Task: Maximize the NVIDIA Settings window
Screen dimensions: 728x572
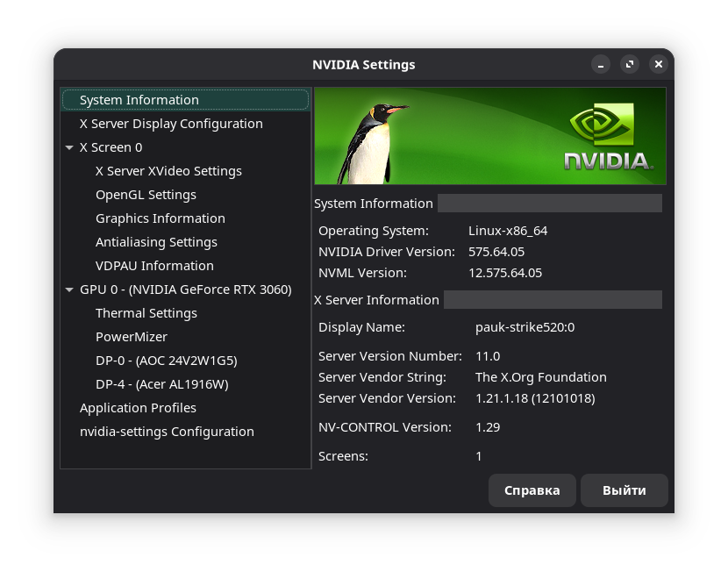Action: coord(630,65)
